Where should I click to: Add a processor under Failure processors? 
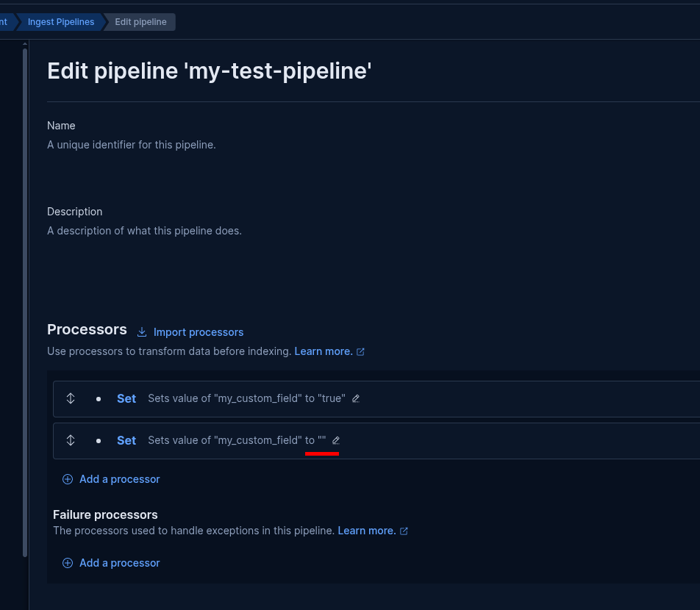119,563
